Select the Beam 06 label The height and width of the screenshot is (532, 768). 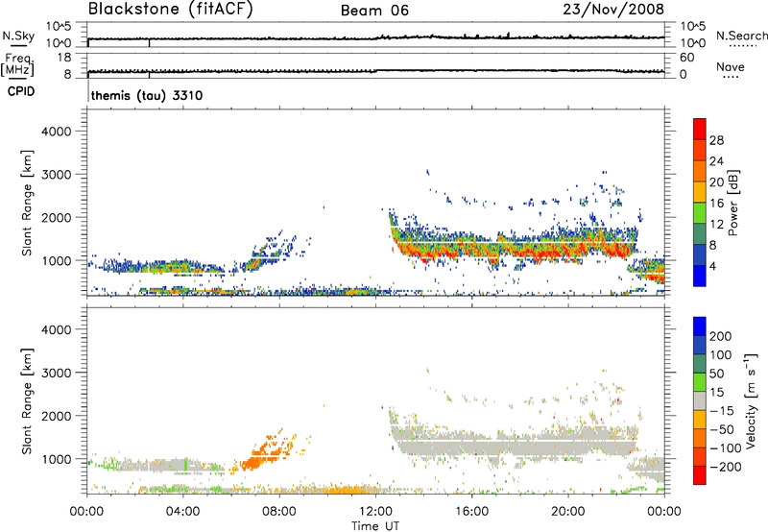pos(374,11)
